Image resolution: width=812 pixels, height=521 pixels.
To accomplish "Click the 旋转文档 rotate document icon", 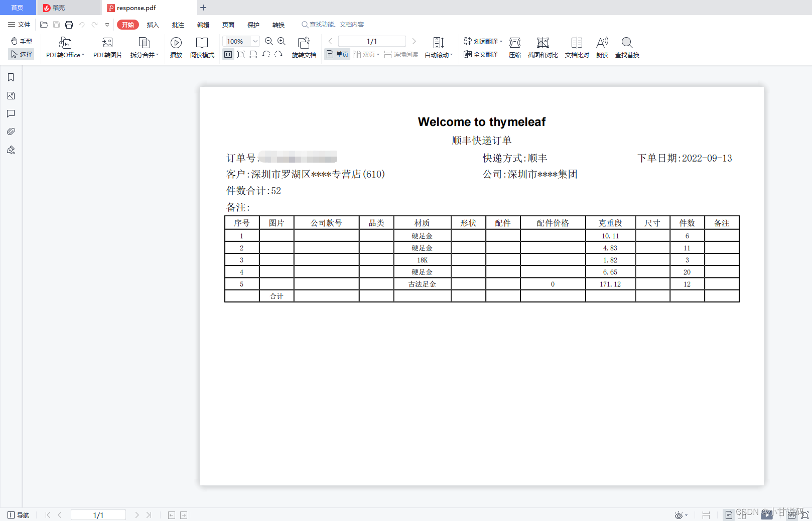I will coord(304,43).
